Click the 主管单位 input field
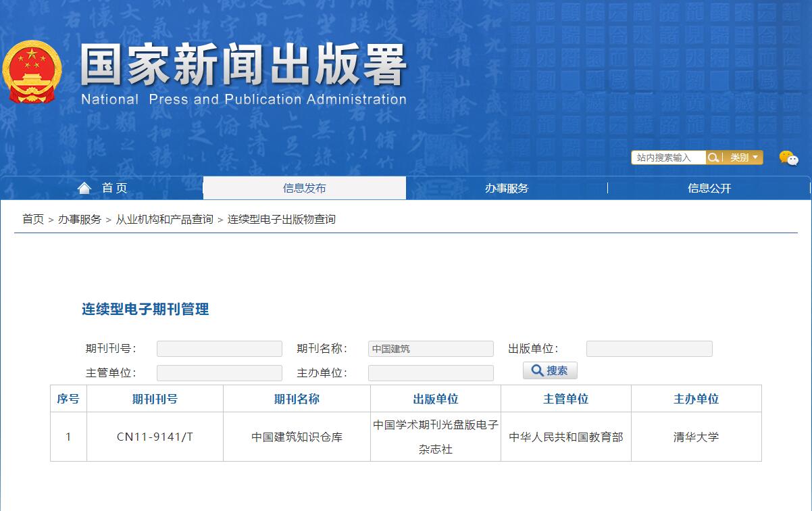Screen dimensions: 812x511 click(x=219, y=372)
